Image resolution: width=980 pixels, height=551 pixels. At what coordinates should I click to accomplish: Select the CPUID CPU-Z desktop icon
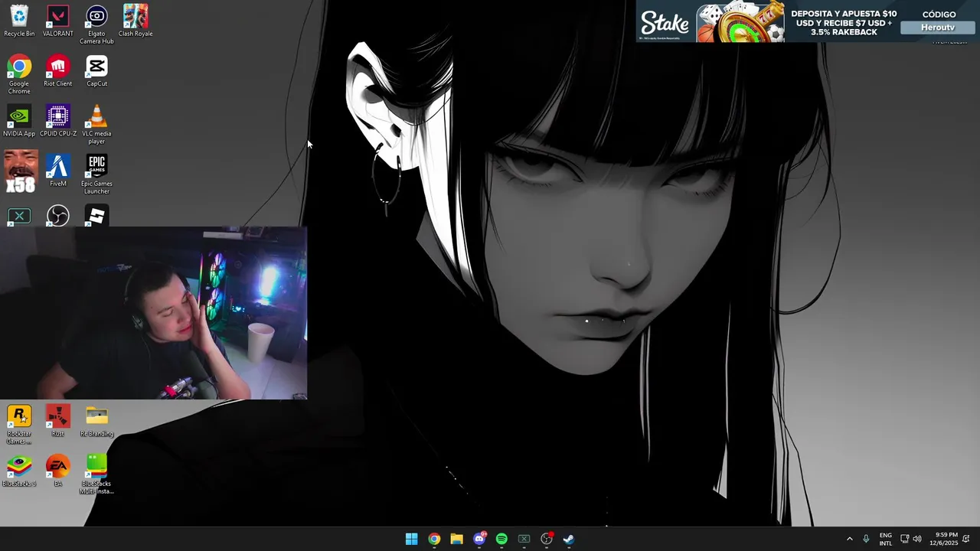click(x=58, y=122)
